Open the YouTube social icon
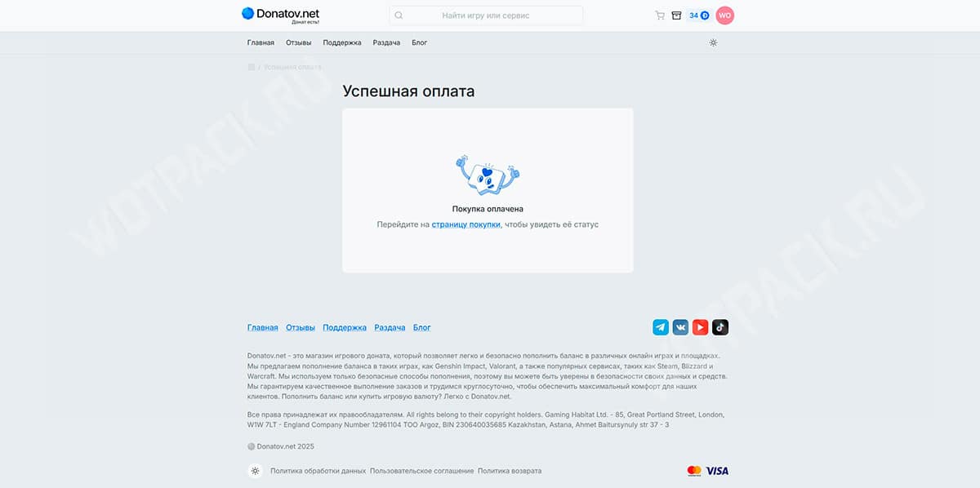 pos(700,327)
